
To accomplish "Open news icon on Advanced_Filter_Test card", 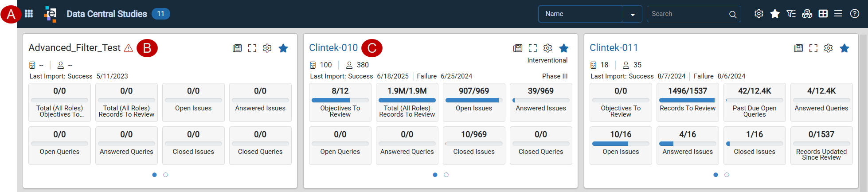I will click(x=237, y=48).
